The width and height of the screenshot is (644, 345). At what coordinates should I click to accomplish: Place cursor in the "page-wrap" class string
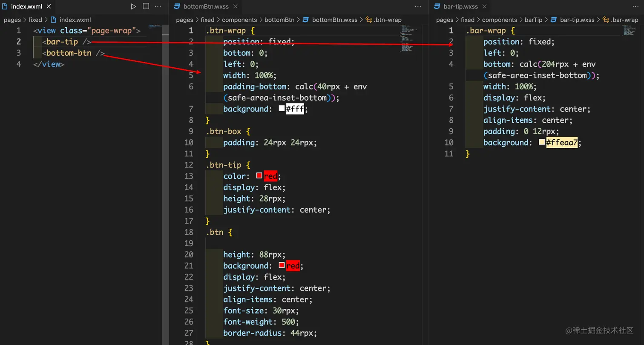112,31
